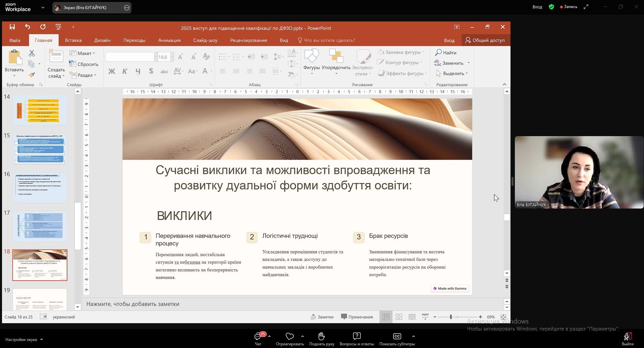This screenshot has width=644, height=348.
Task: Click the notes field Нажмите, чтобы добавить заметки
Action: (x=292, y=304)
